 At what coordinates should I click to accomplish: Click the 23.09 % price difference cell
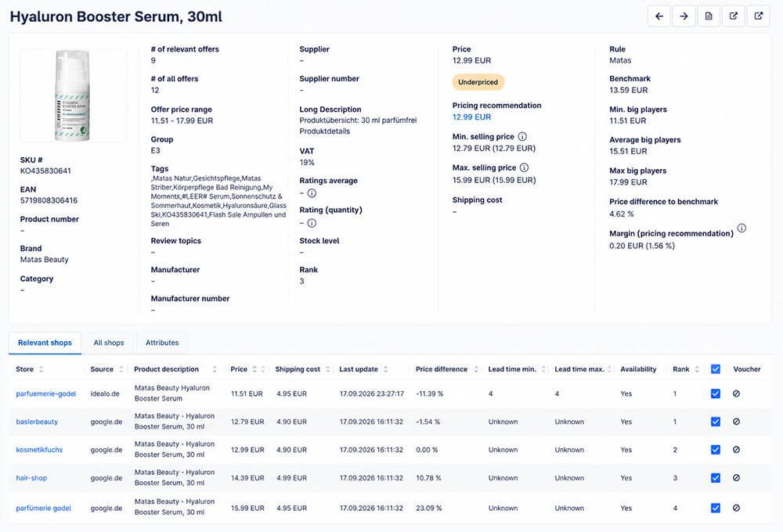tap(429, 508)
